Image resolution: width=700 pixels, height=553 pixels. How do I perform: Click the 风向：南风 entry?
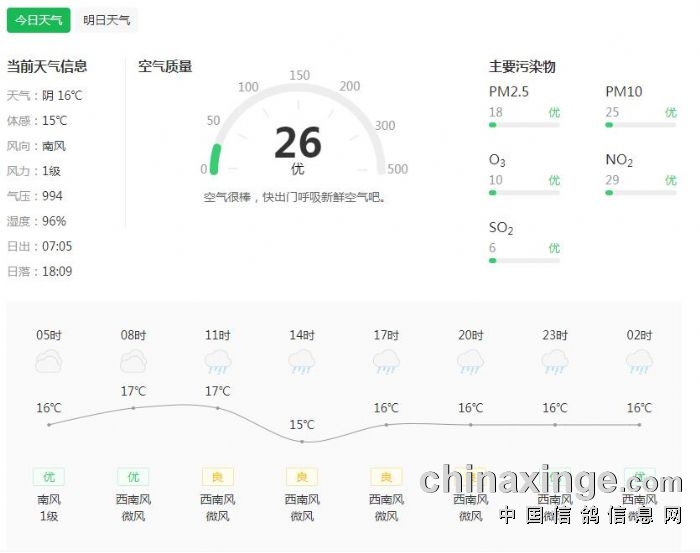tap(37, 146)
